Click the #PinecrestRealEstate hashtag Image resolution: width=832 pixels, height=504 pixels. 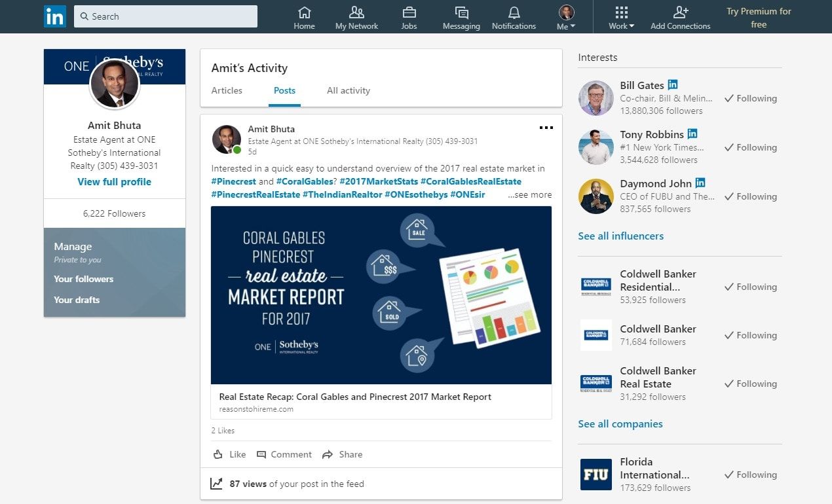[x=255, y=194]
